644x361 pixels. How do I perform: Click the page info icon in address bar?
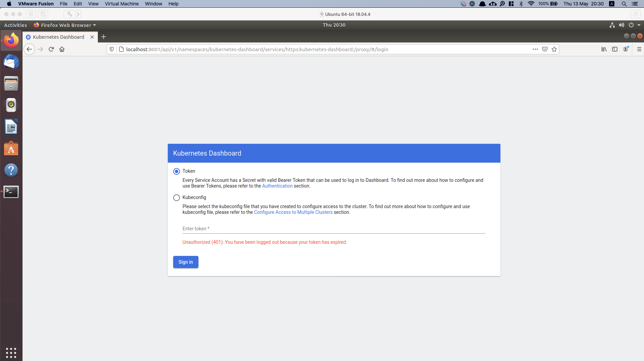click(x=121, y=49)
